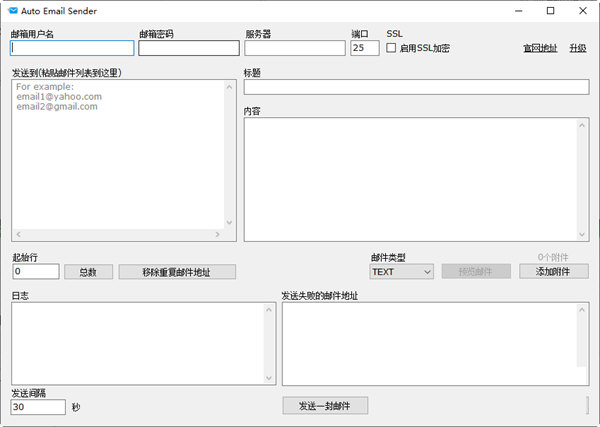Click the recipient list scroll down arrow
Screen dimensions: 600x427
[x=229, y=222]
